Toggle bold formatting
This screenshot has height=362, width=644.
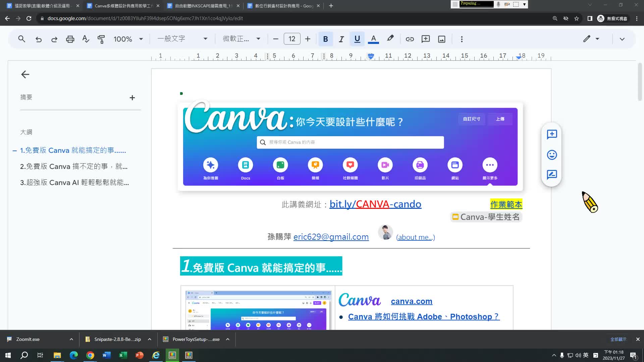325,39
